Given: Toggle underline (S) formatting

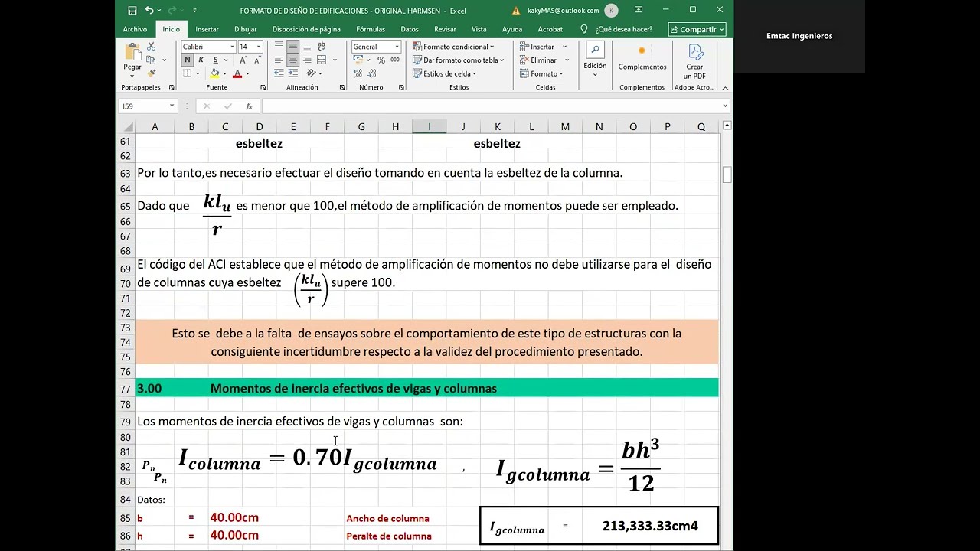Looking at the screenshot, I should [x=215, y=60].
